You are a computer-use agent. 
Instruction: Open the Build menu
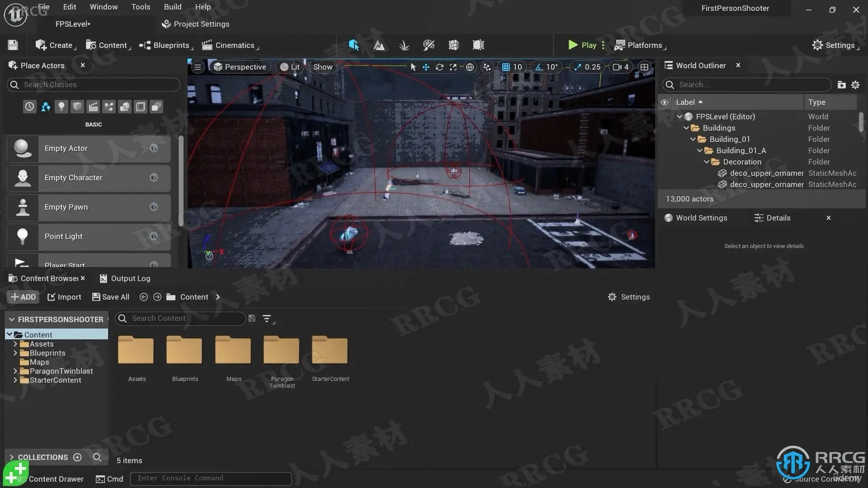(x=173, y=7)
